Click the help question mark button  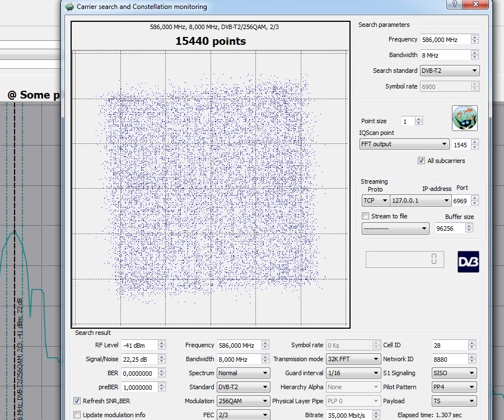[455, 4]
